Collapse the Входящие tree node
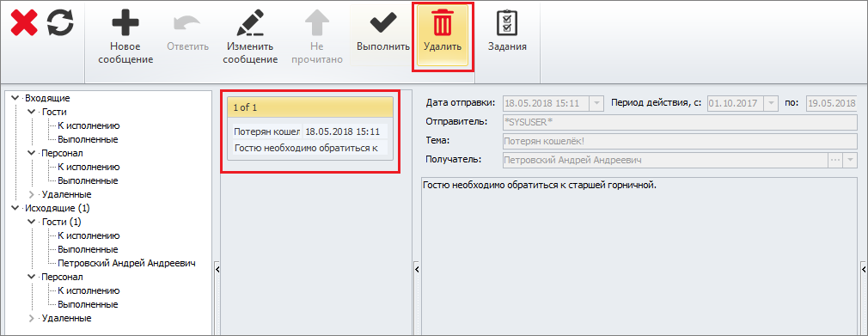The height and width of the screenshot is (336, 868). (x=15, y=98)
